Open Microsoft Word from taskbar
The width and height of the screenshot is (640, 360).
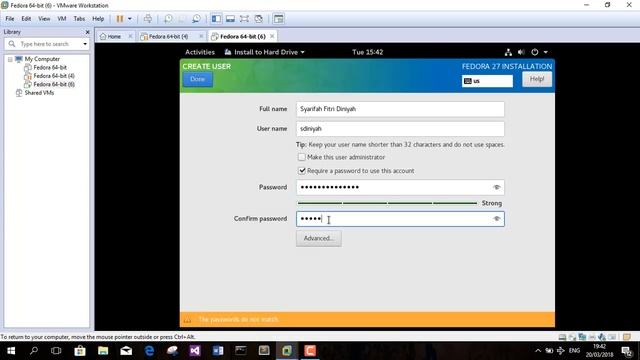point(218,351)
